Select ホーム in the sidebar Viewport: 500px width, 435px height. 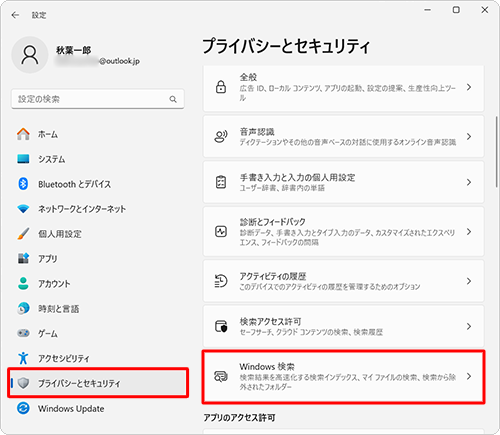click(97, 134)
